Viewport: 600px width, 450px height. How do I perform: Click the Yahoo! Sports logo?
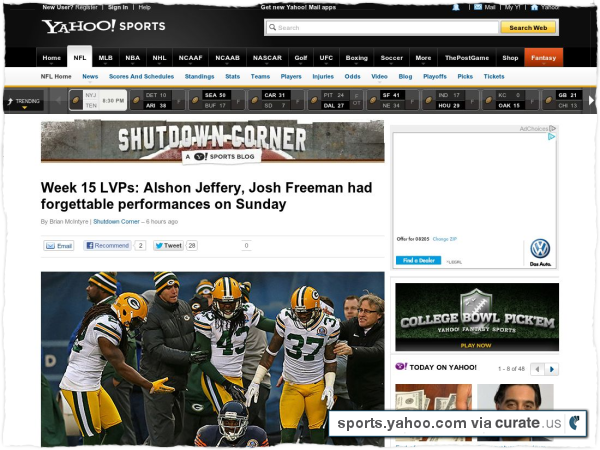click(x=104, y=26)
